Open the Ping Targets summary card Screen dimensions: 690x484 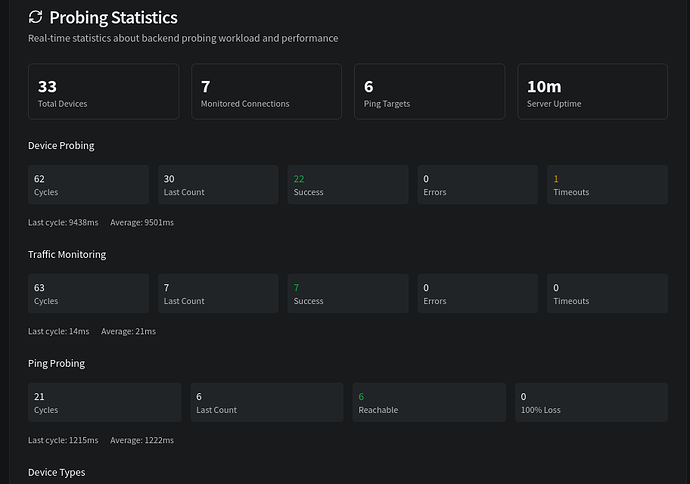[x=429, y=92]
